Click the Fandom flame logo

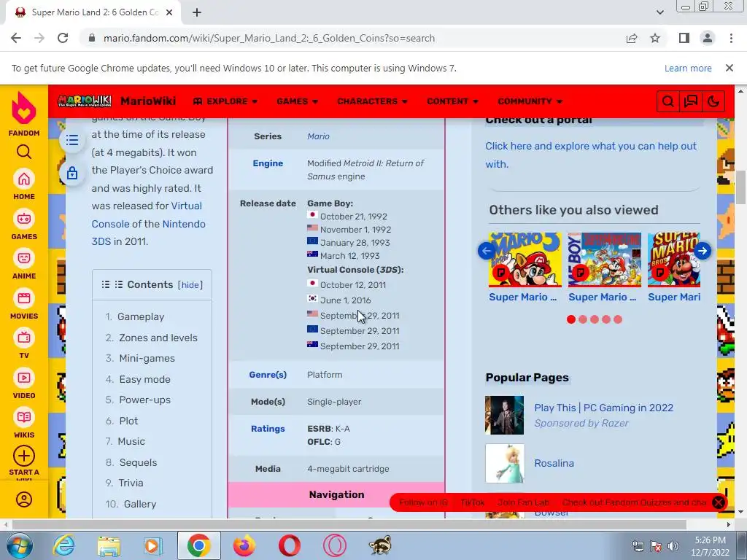[24, 108]
